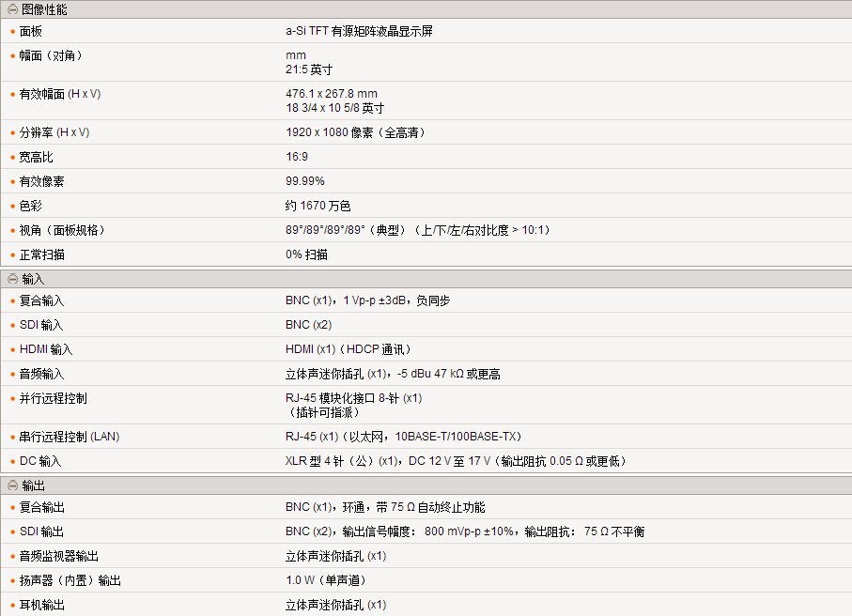This screenshot has width=852, height=616.
Task: Click the orange bullet beside 宽高比
Action: 12,157
